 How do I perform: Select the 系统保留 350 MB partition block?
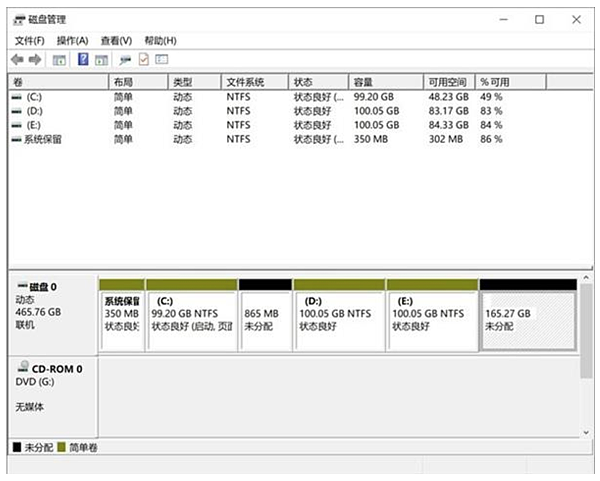point(122,315)
